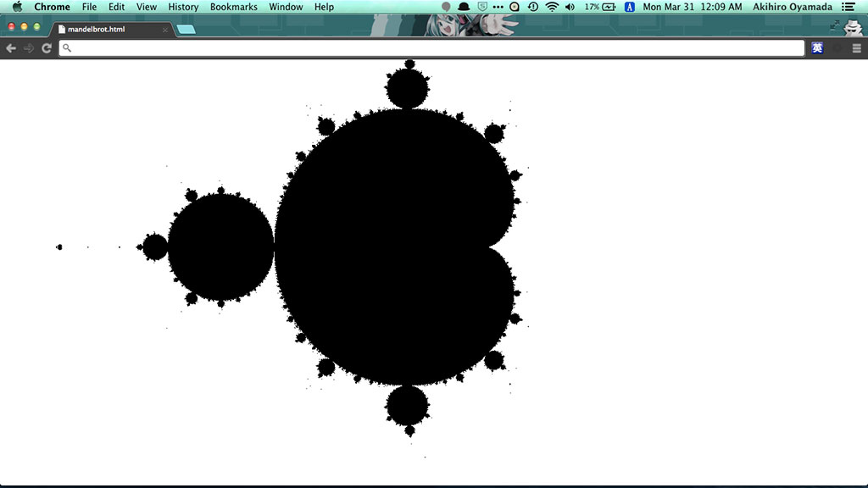The height and width of the screenshot is (488, 868).
Task: Click the blue 英 translate extension icon
Action: tap(817, 48)
